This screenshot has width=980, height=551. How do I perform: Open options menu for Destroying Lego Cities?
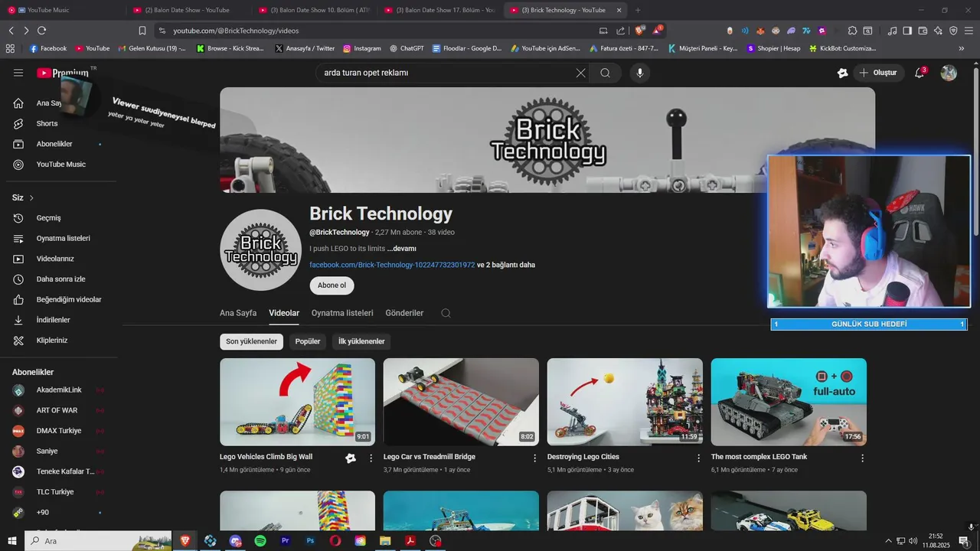point(698,458)
